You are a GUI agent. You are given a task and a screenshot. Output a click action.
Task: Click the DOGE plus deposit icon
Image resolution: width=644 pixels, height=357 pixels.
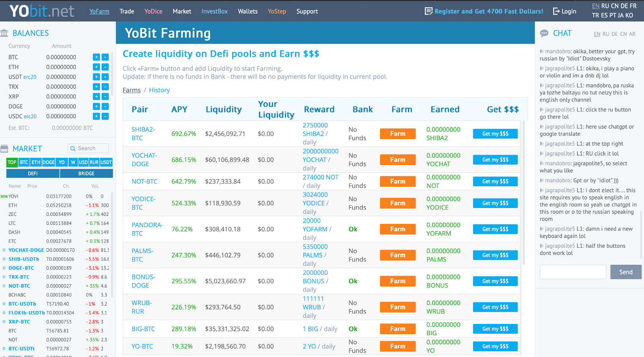click(x=96, y=106)
